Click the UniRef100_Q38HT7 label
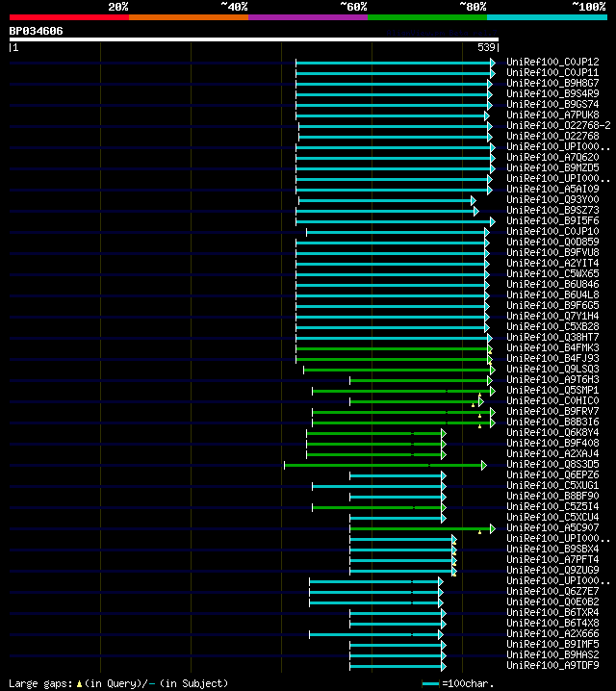The height and width of the screenshot is (691, 616). [552, 337]
